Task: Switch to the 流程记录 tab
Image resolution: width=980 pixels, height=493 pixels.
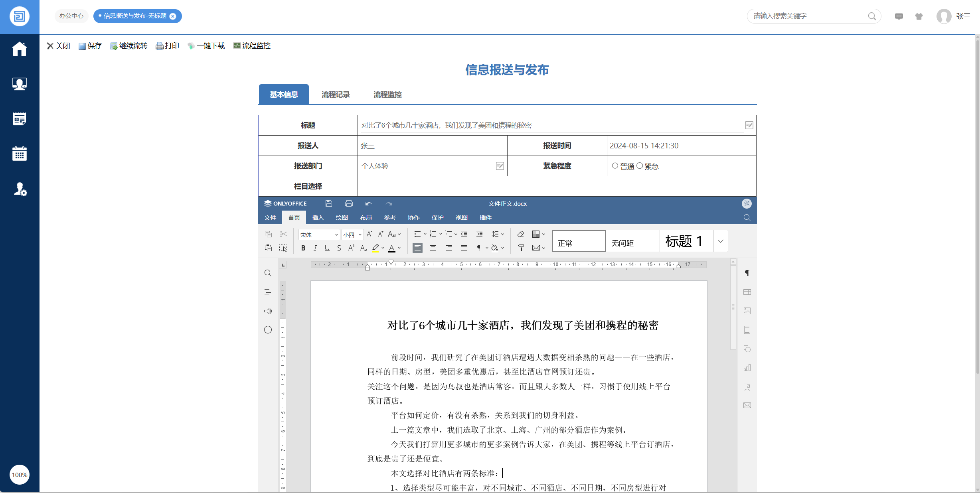Action: (336, 95)
